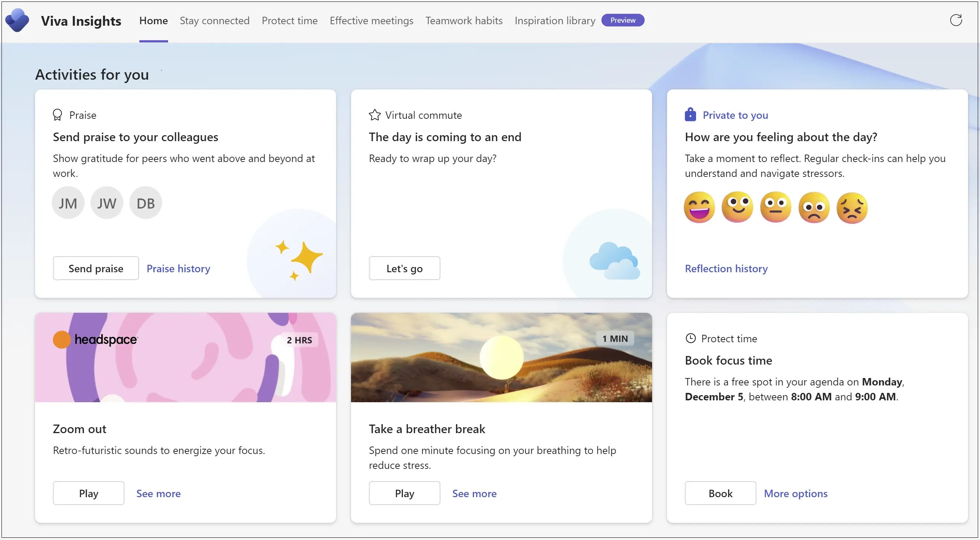Expand See more for the Zoom out playlist

click(158, 493)
